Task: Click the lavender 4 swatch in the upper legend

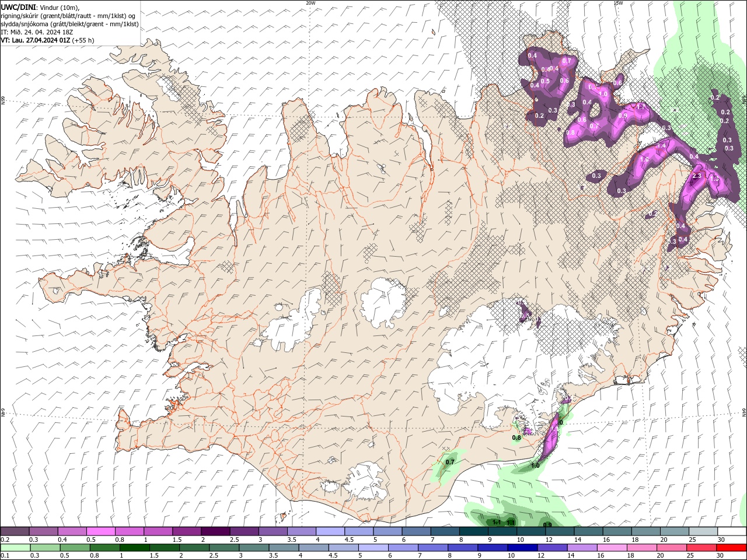Action: coord(330,531)
